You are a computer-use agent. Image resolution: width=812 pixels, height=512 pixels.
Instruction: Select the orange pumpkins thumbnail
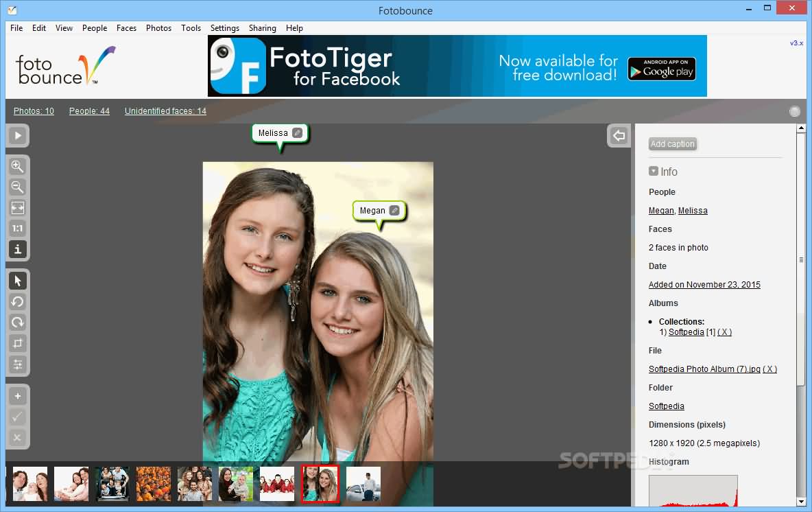click(154, 483)
